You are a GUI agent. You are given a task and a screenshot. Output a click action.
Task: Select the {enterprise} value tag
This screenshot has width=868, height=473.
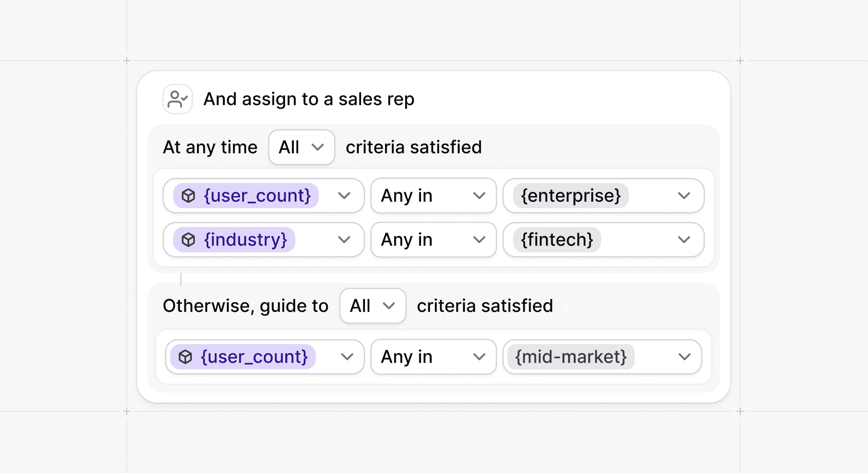571,196
